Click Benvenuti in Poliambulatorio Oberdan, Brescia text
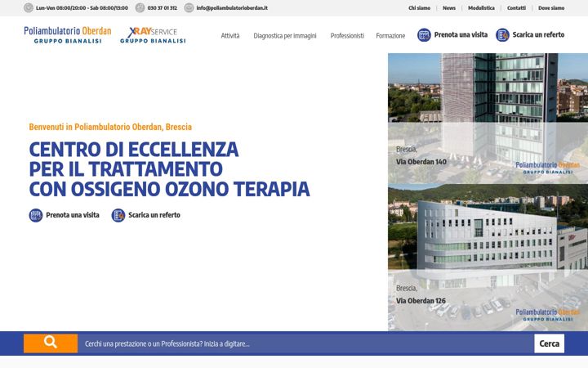Image resolution: width=588 pixels, height=368 pixels. [x=110, y=127]
